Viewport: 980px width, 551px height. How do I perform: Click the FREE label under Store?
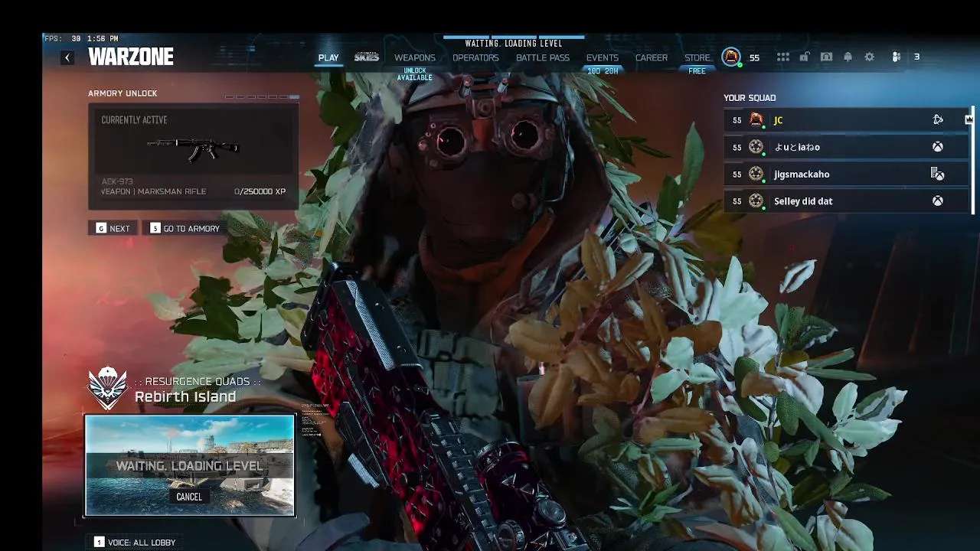pyautogui.click(x=697, y=71)
